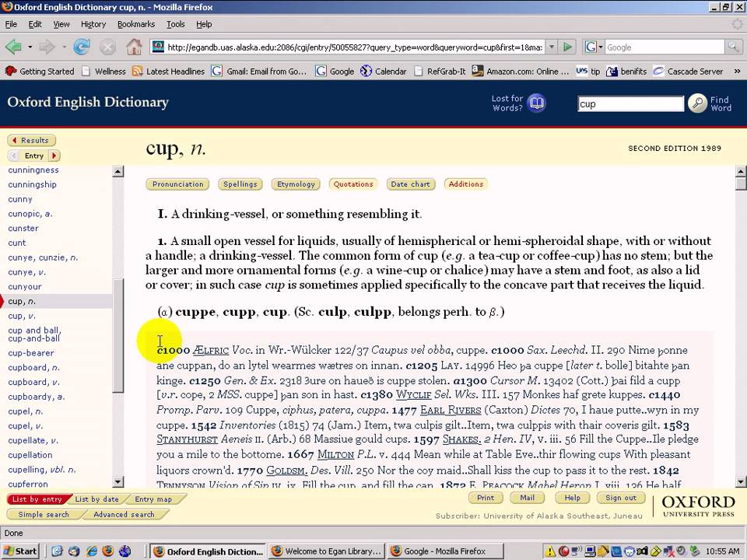
Task: Select the Entry map tab
Action: pyautogui.click(x=153, y=499)
